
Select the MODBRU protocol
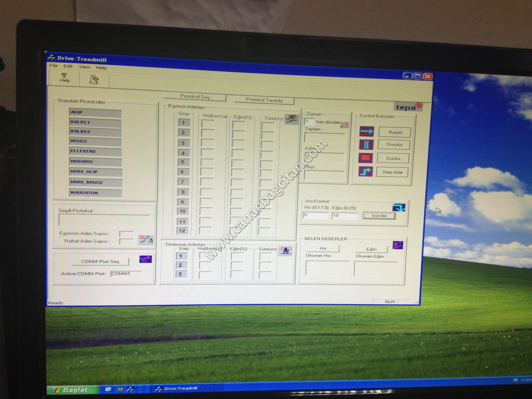point(96,162)
